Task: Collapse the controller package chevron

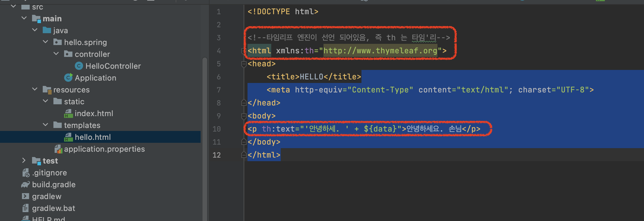Action: click(x=56, y=54)
